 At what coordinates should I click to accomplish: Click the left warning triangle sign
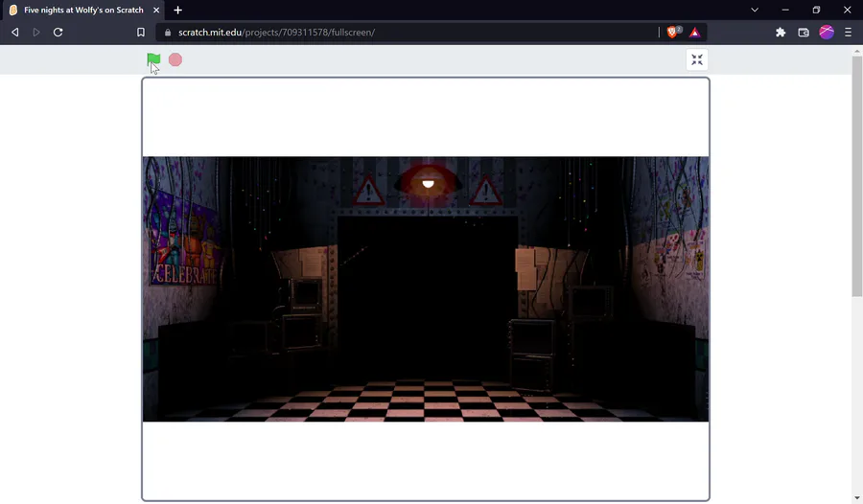point(367,191)
